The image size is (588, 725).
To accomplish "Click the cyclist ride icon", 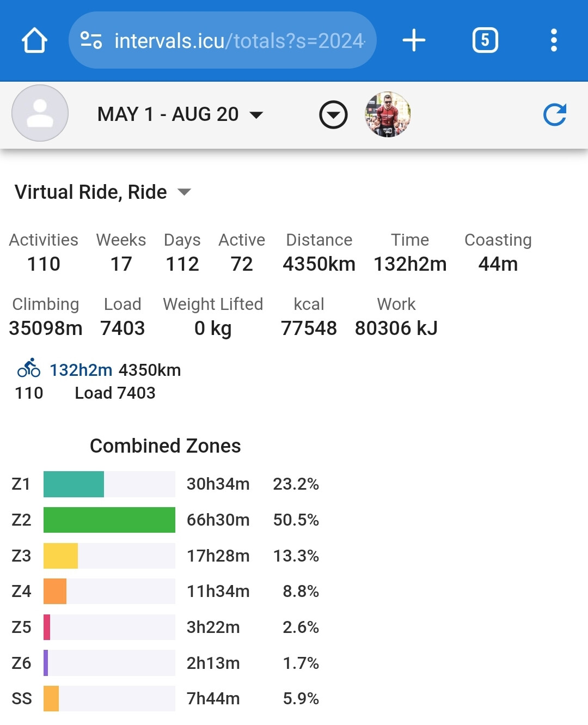I will [x=29, y=368].
